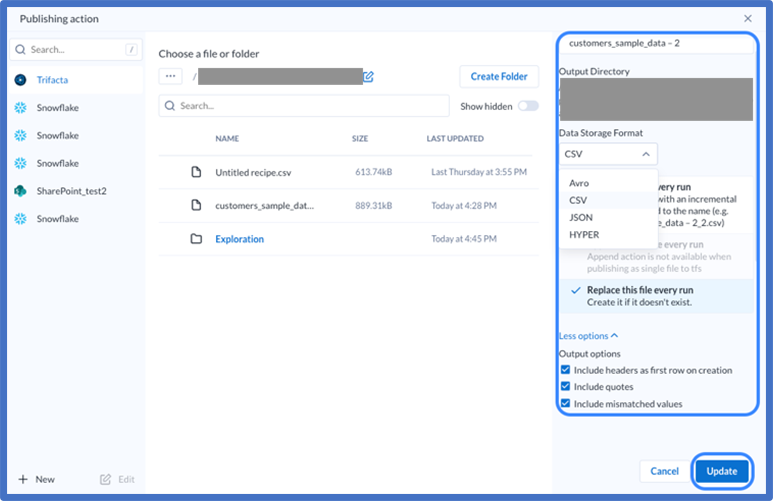Choose HYPER from format list
This screenshot has width=773, height=501.
609,235
